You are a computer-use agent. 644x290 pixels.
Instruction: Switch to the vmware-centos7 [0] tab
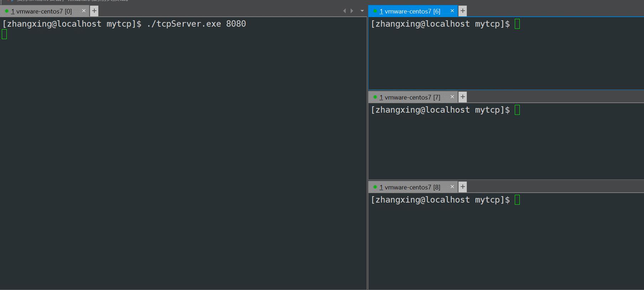point(44,11)
